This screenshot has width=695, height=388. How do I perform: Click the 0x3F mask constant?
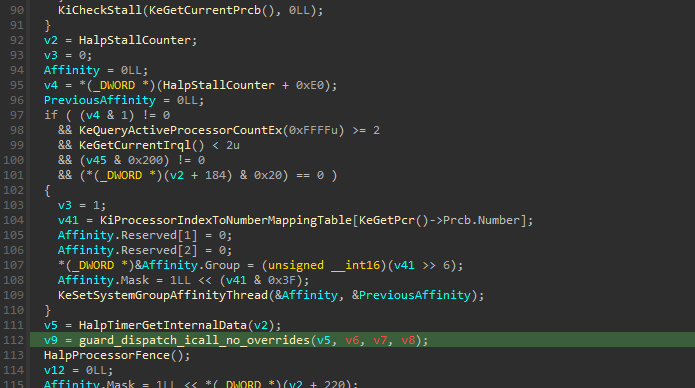pos(282,280)
